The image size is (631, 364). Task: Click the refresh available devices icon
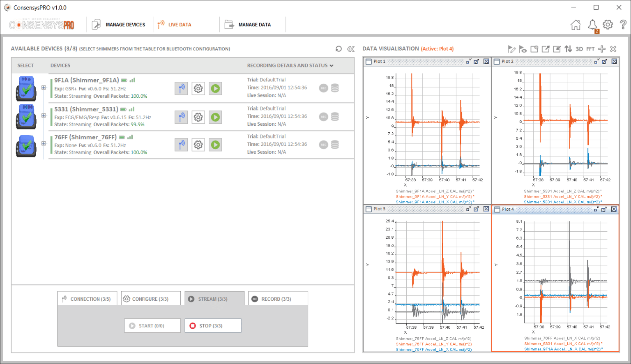339,49
